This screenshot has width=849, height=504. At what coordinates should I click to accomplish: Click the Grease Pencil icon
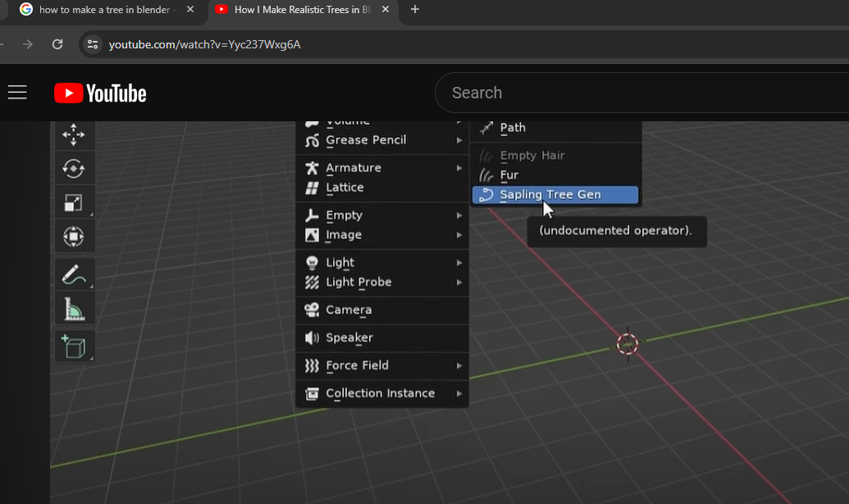pyautogui.click(x=312, y=141)
